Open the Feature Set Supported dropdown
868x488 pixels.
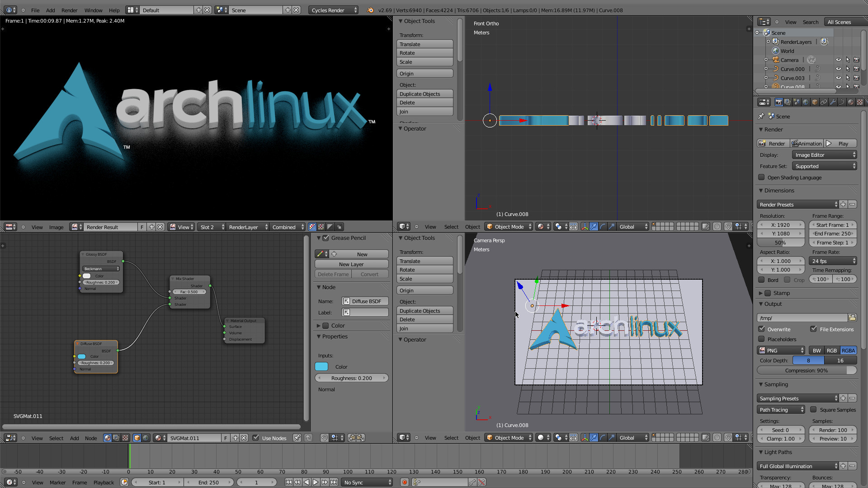(x=825, y=166)
